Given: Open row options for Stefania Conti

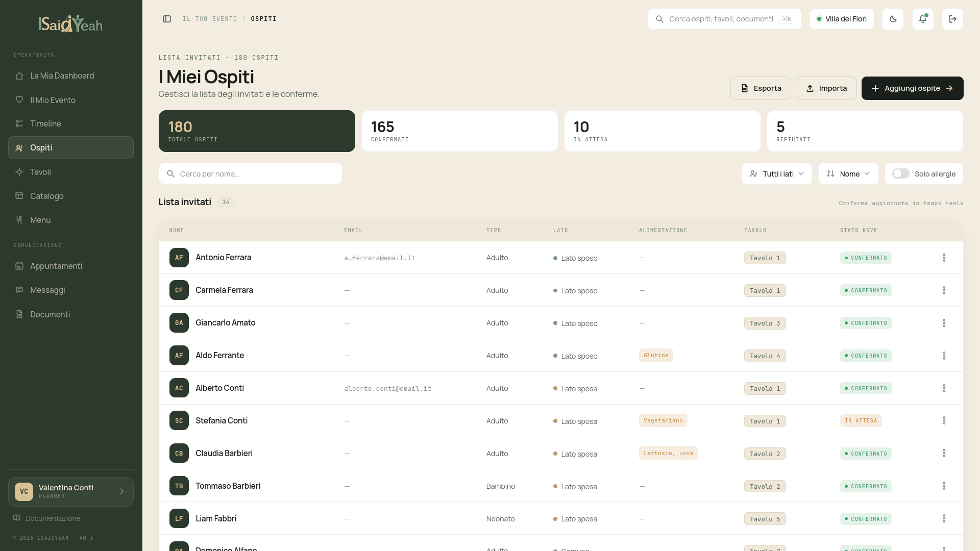Looking at the screenshot, I should 944,420.
